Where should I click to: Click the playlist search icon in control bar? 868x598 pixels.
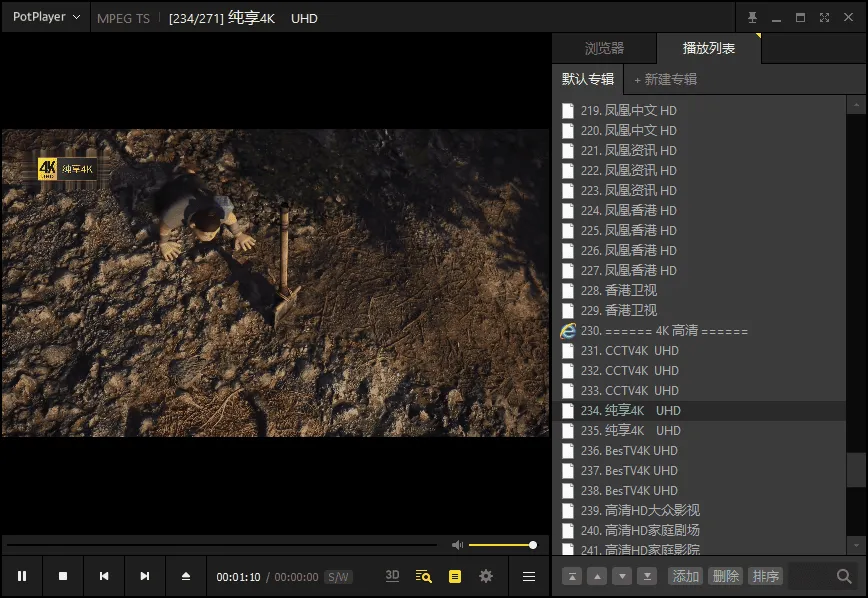click(422, 576)
